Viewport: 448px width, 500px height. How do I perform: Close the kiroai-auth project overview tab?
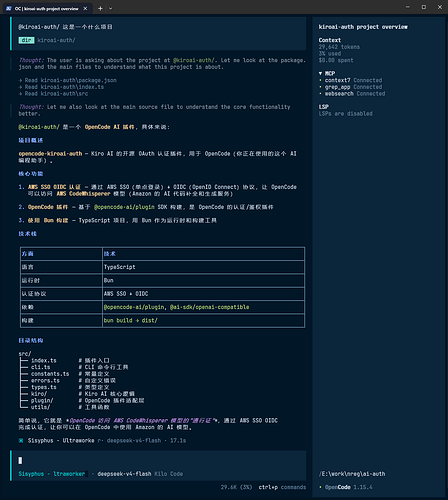[x=85, y=9]
